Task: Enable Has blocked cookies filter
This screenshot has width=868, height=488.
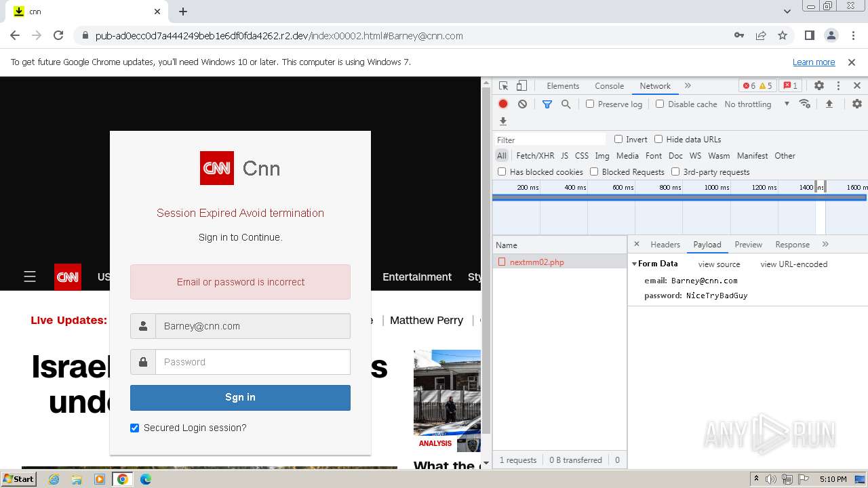Action: [502, 171]
